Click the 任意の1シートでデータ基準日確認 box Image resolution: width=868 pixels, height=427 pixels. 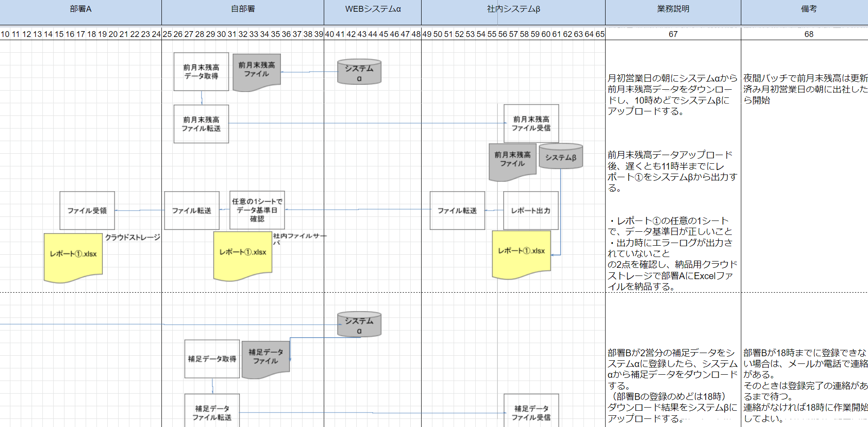[x=257, y=210]
